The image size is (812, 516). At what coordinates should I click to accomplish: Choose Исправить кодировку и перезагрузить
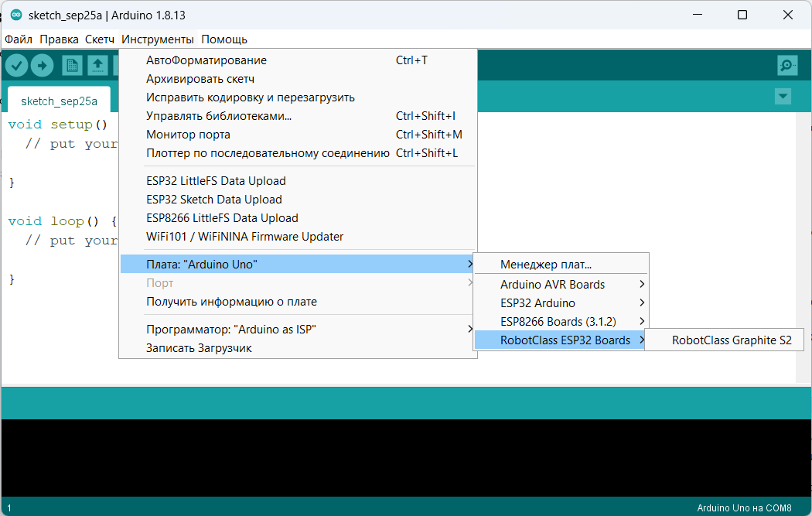tap(297, 97)
